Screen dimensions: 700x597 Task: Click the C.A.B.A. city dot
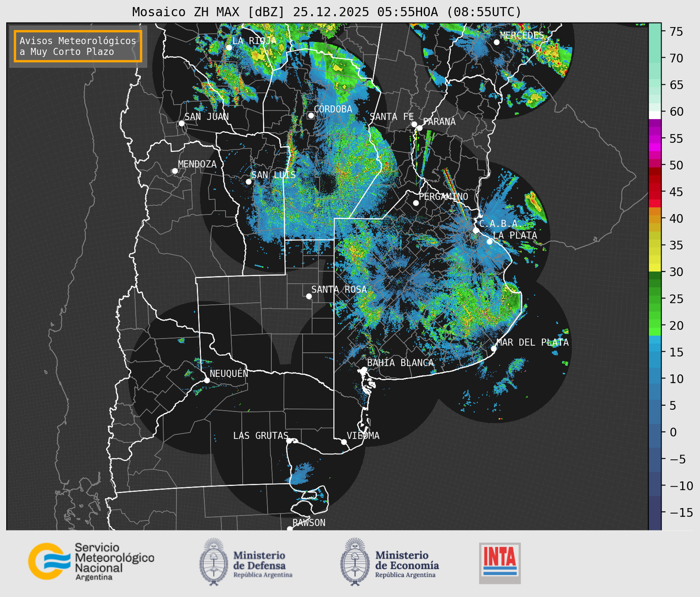pyautogui.click(x=476, y=230)
